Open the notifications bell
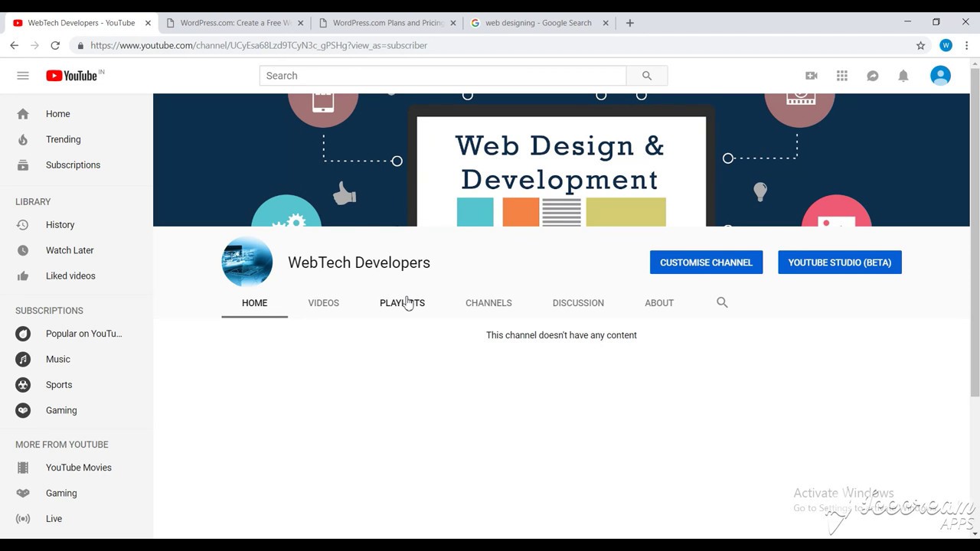The width and height of the screenshot is (980, 551). 903,76
